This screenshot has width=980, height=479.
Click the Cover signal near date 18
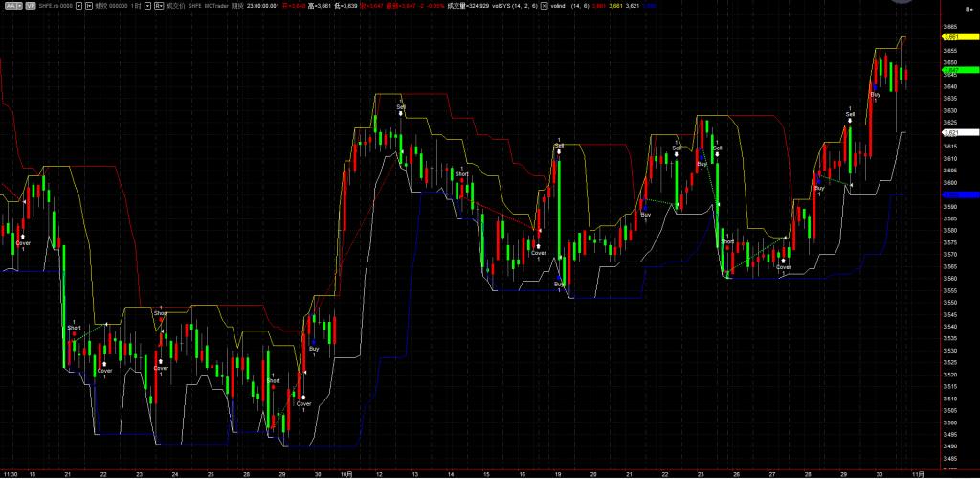click(x=23, y=242)
